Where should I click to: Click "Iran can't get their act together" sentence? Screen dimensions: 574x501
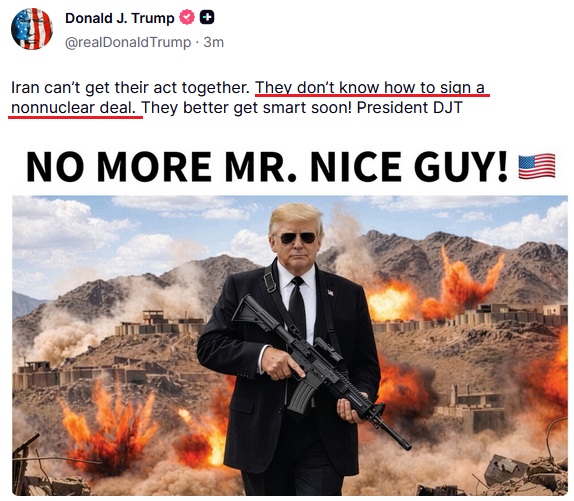(130, 88)
